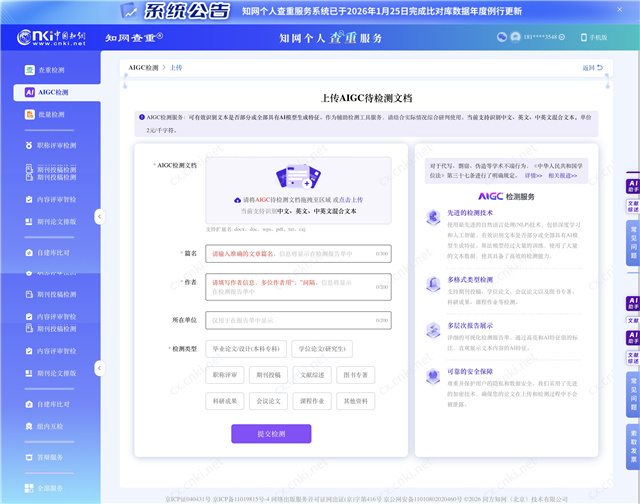Select the 学位论文(研究生) detection type
Viewport: 640px width, 504px height.
320,349
